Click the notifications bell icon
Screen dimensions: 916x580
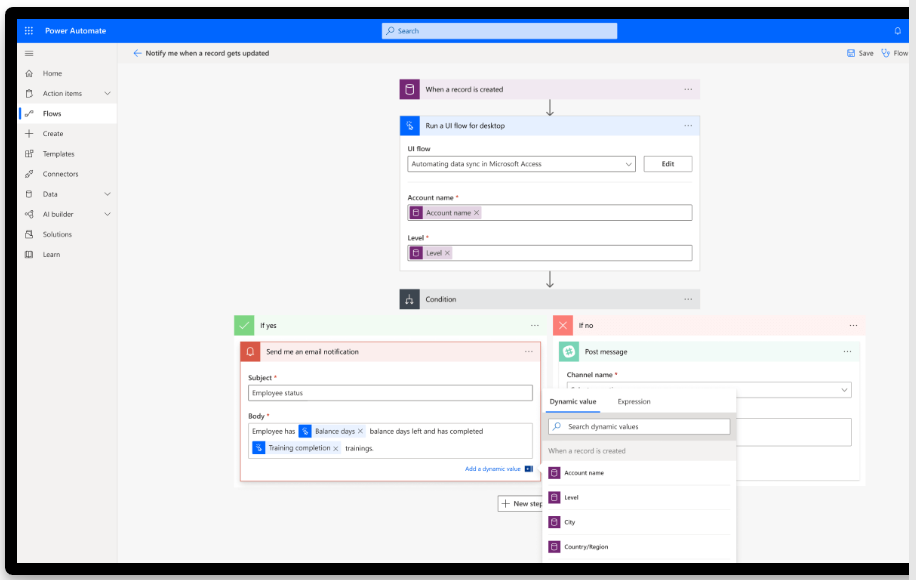[x=897, y=31]
